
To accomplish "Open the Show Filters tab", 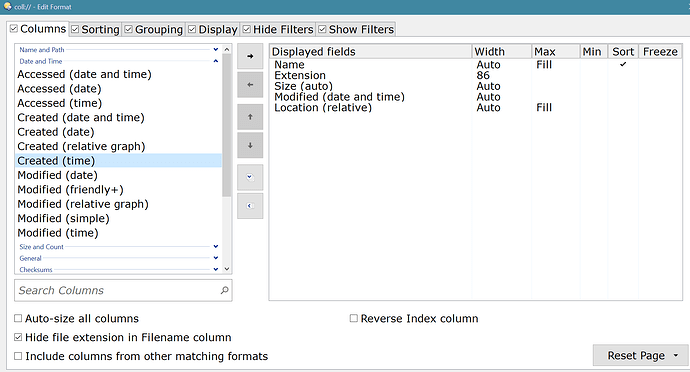I will click(356, 29).
